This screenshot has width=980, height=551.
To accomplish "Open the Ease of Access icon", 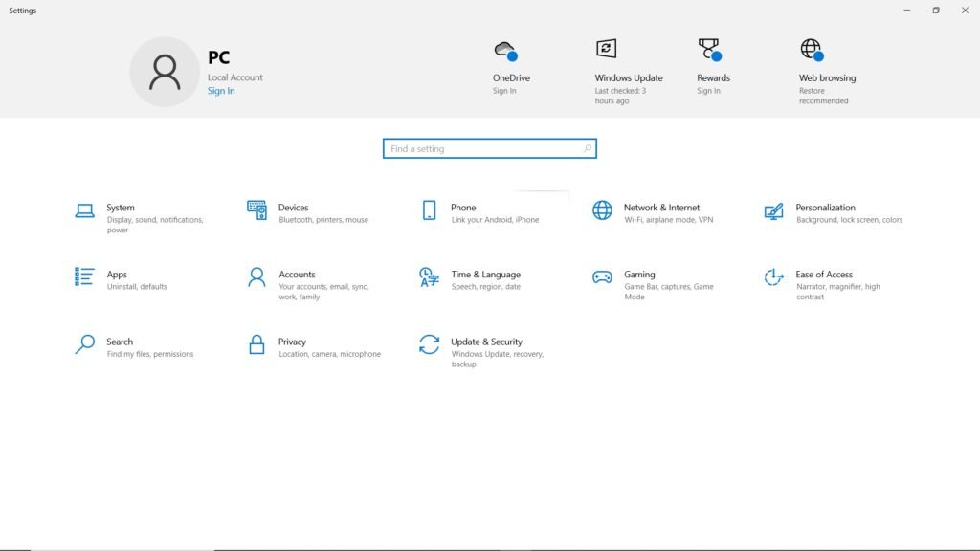I will 773,277.
